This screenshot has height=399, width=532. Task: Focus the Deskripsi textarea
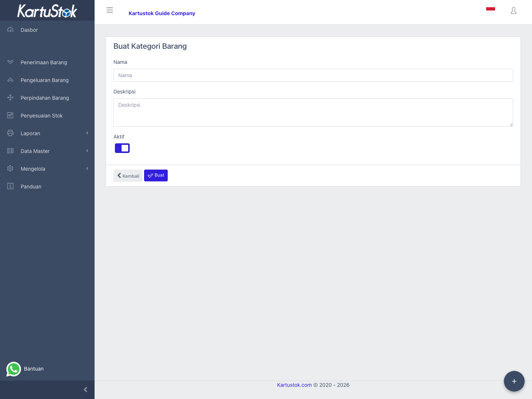[x=313, y=112]
